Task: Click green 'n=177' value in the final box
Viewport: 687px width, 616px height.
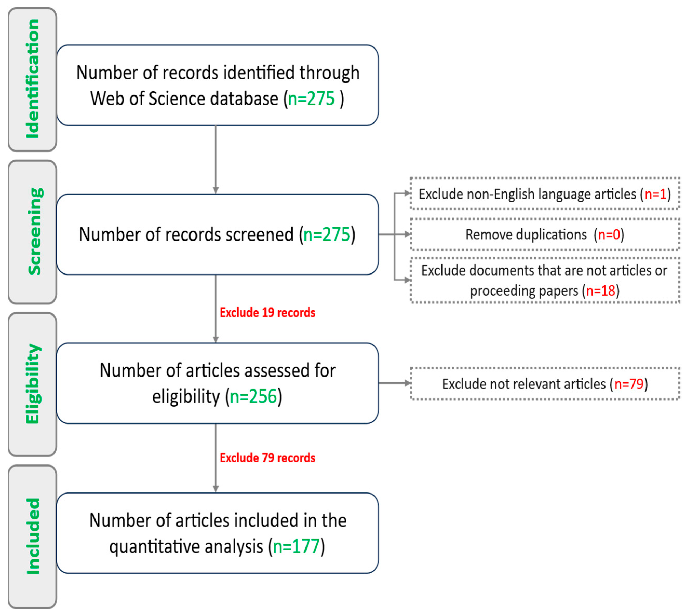Action: 296,546
